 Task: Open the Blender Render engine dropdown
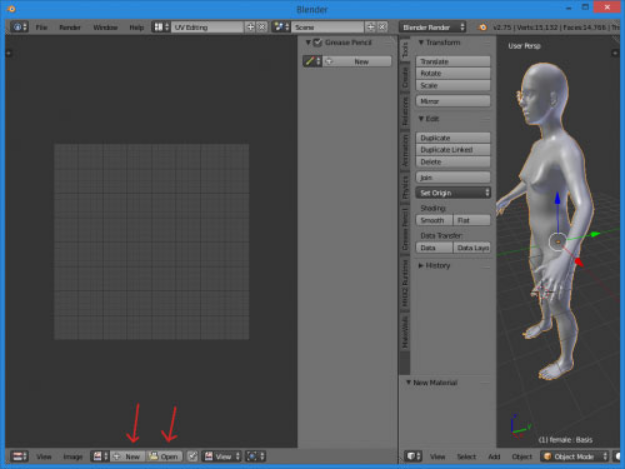pyautogui.click(x=433, y=27)
